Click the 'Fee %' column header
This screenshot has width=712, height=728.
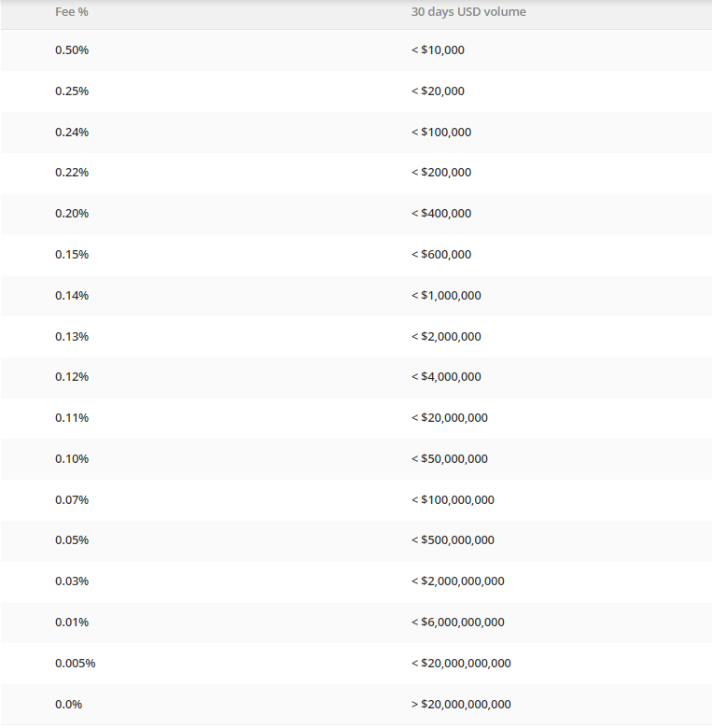72,12
